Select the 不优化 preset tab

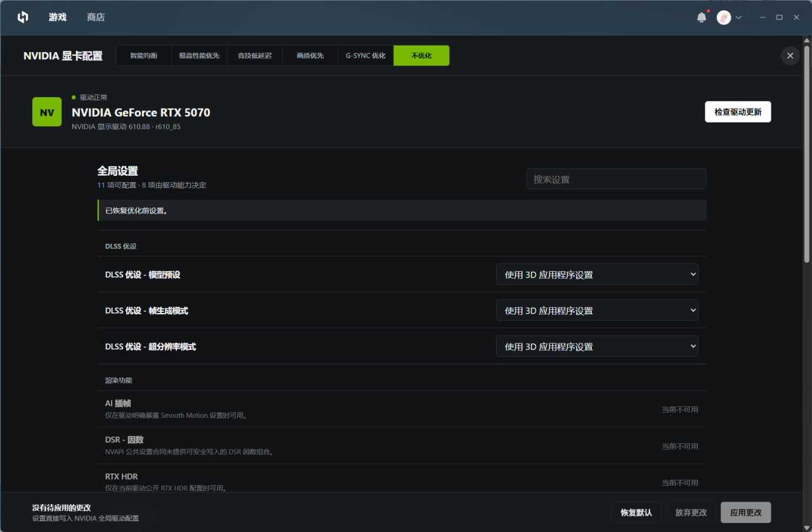(x=421, y=56)
